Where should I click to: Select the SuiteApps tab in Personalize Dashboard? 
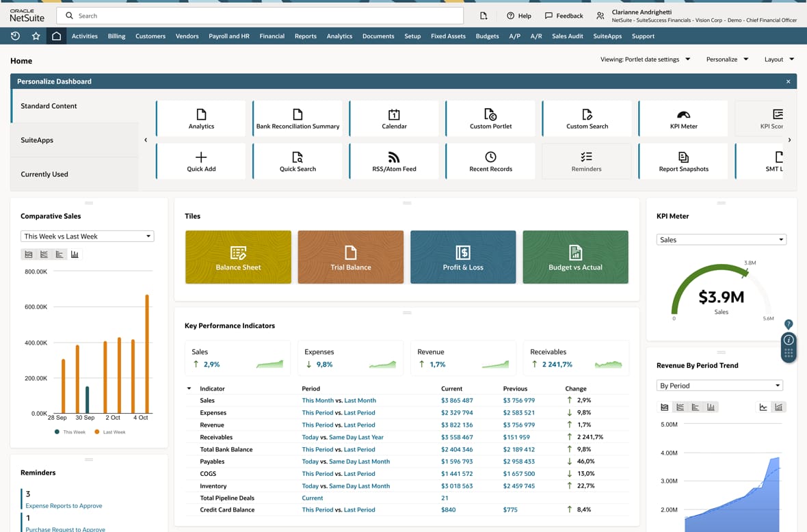pos(37,140)
